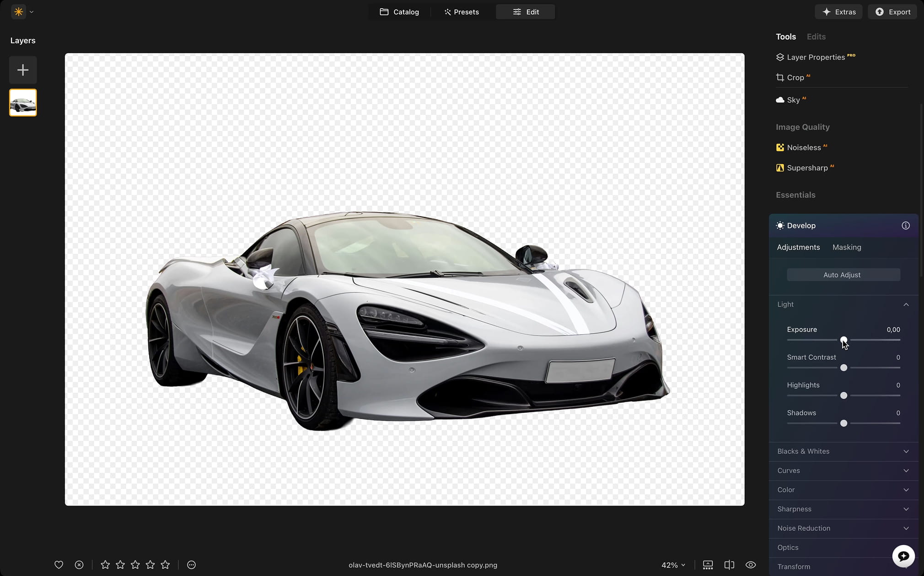Open the 42% zoom level dropdown
The image size is (924, 576).
tap(673, 565)
